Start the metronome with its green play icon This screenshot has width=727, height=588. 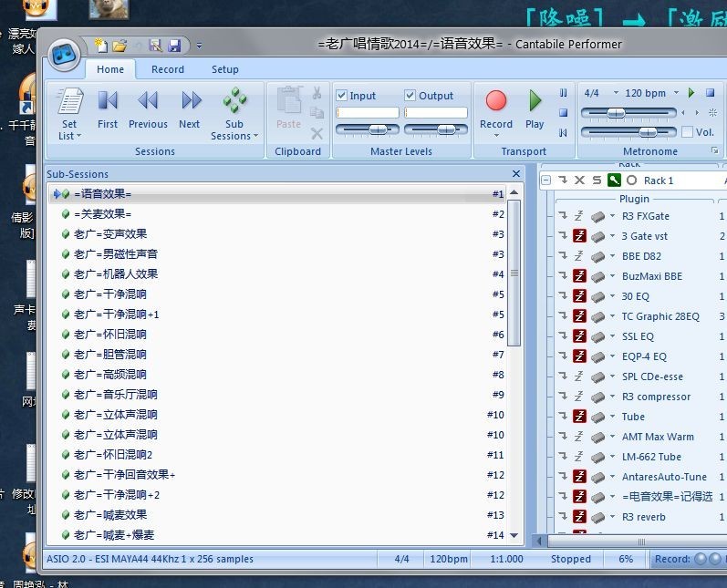[691, 93]
